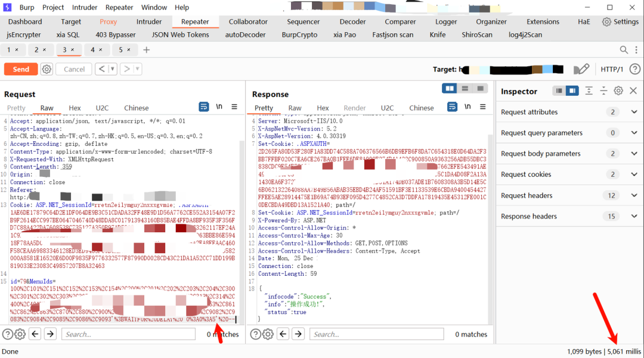Switch response view to Raw
The image size is (644, 358).
[x=295, y=108]
